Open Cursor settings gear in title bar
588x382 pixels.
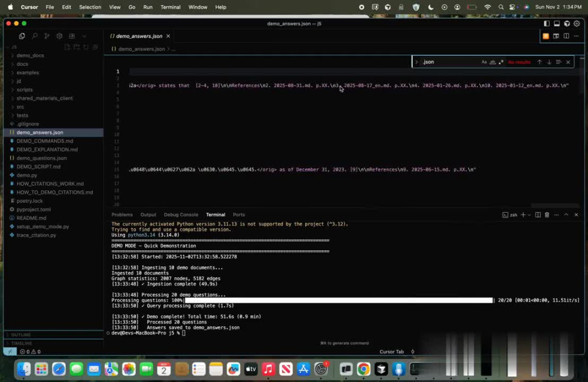(577, 24)
